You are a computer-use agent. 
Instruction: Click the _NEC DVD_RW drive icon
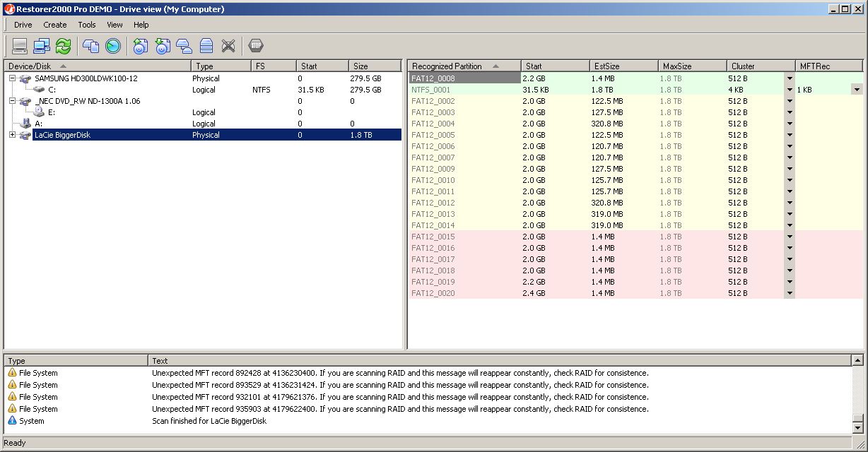tap(25, 101)
